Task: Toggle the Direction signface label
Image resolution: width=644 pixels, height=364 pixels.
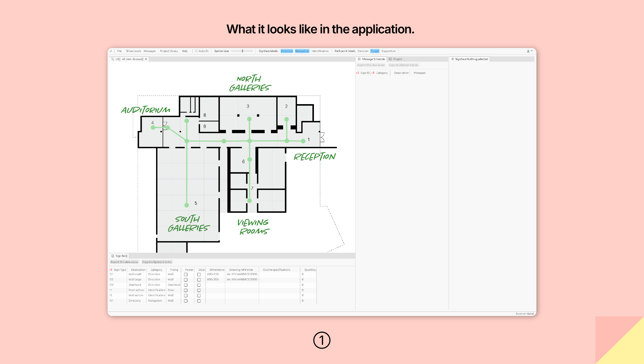Action: [287, 51]
